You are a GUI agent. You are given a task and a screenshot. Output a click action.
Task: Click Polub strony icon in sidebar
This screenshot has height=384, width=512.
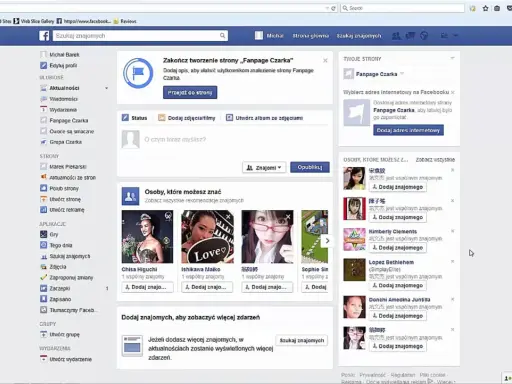click(x=43, y=188)
